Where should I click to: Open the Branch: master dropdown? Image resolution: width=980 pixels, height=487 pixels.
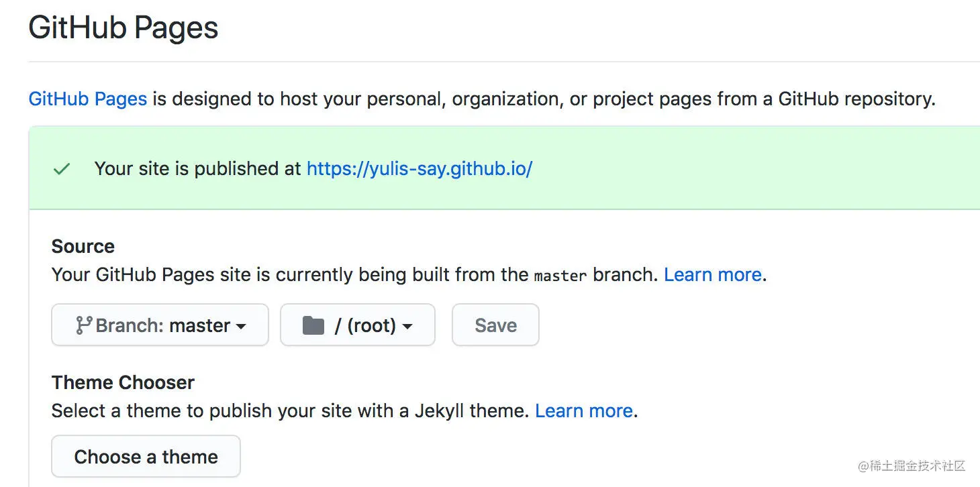tap(160, 325)
